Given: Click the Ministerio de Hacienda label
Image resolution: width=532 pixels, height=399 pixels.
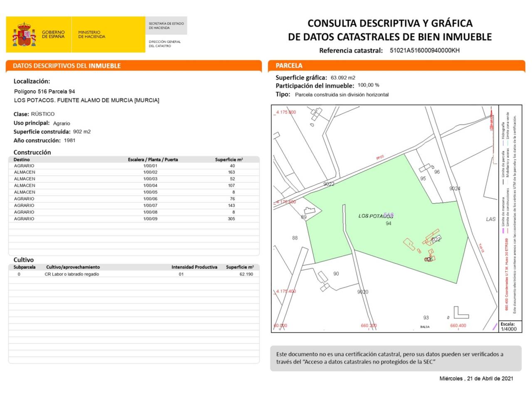Looking at the screenshot, I should 91,34.
